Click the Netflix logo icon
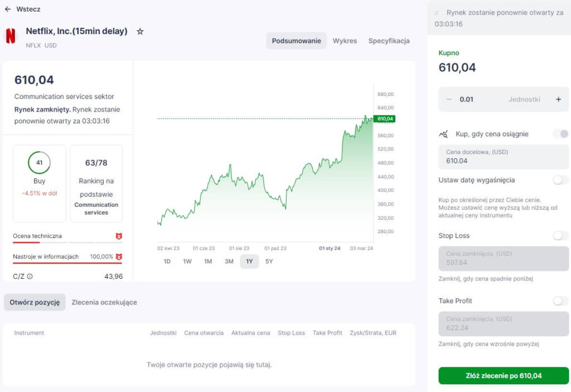Screen dimensions: 571x392 point(11,36)
